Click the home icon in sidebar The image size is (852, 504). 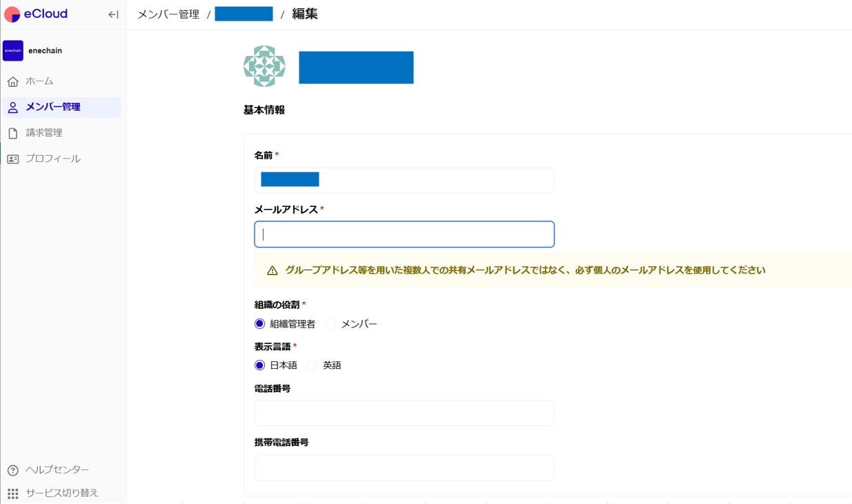(13, 81)
